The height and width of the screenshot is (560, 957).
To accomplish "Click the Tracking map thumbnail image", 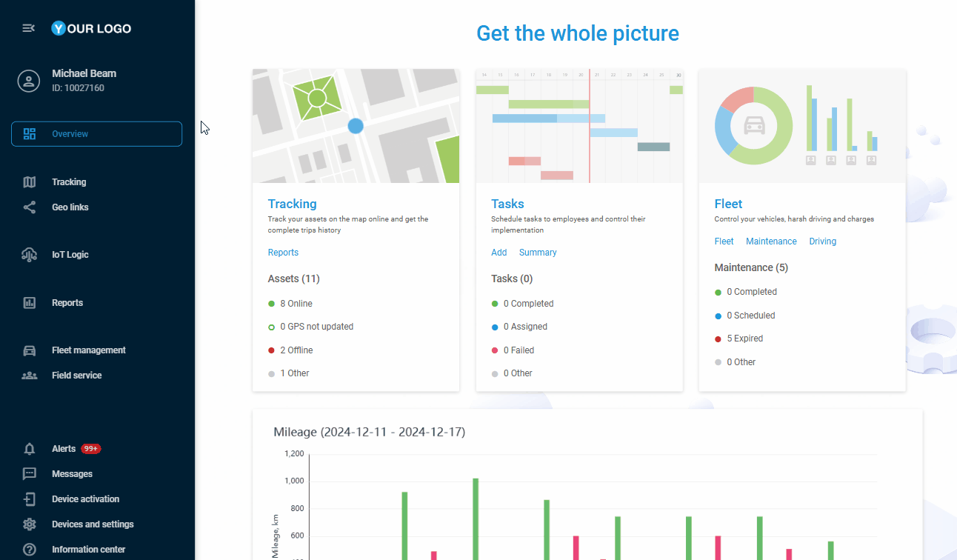I will (356, 126).
